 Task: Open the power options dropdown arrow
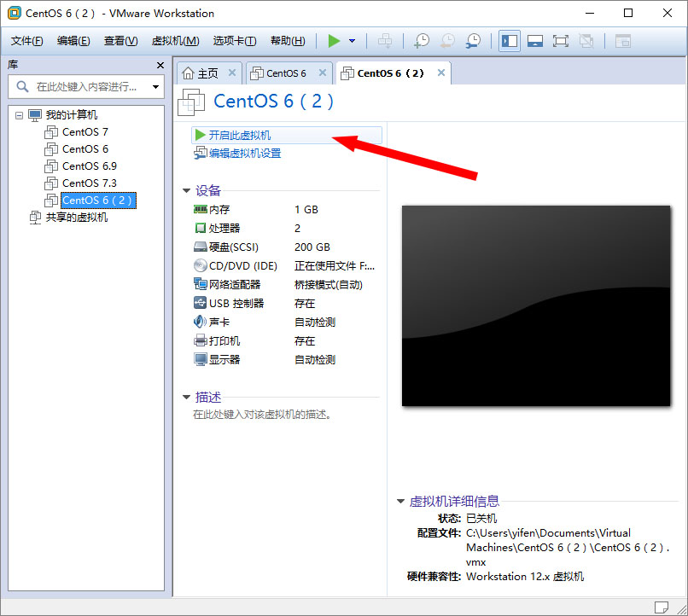(352, 41)
